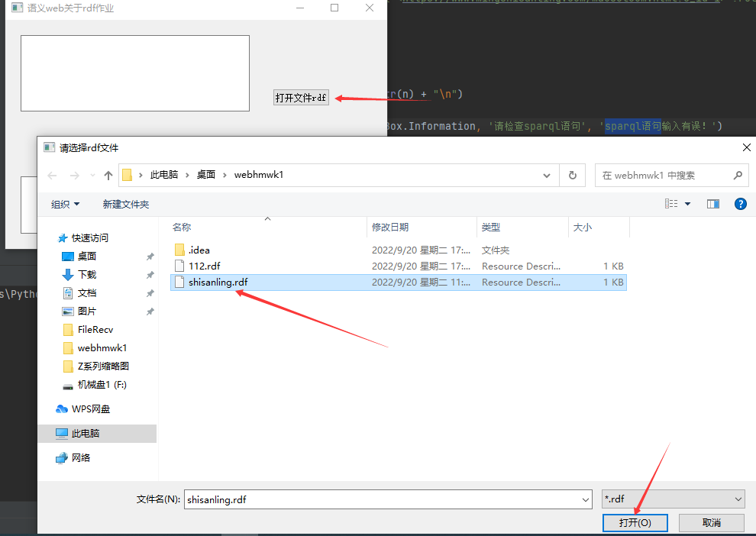
Task: Click the 打开文件rdf button
Action: [301, 98]
